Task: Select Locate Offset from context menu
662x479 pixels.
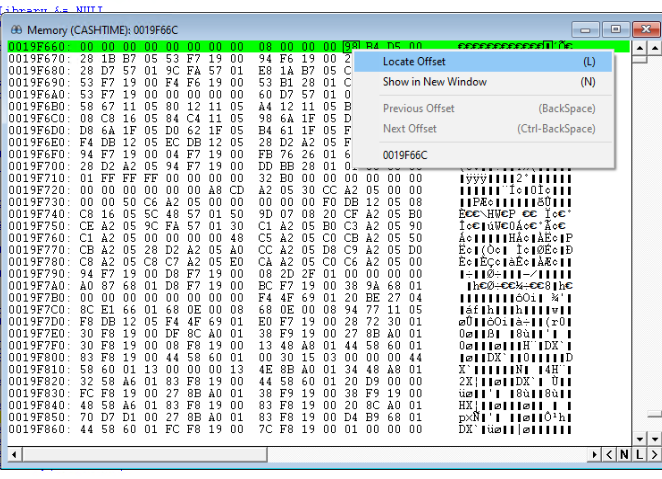Action: pyautogui.click(x=414, y=62)
